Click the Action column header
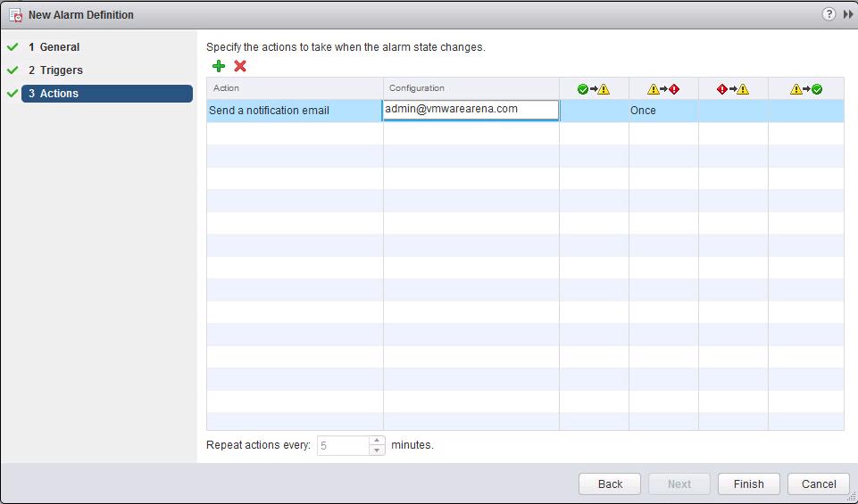 [x=295, y=88]
